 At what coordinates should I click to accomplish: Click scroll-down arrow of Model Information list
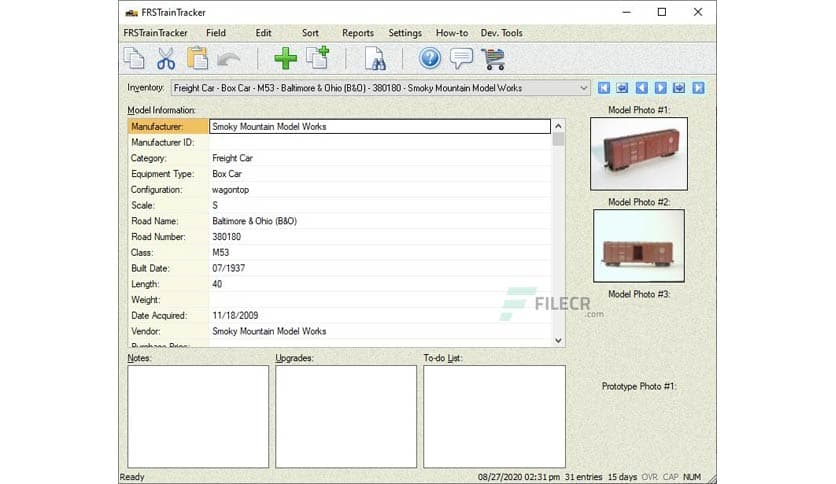point(558,341)
